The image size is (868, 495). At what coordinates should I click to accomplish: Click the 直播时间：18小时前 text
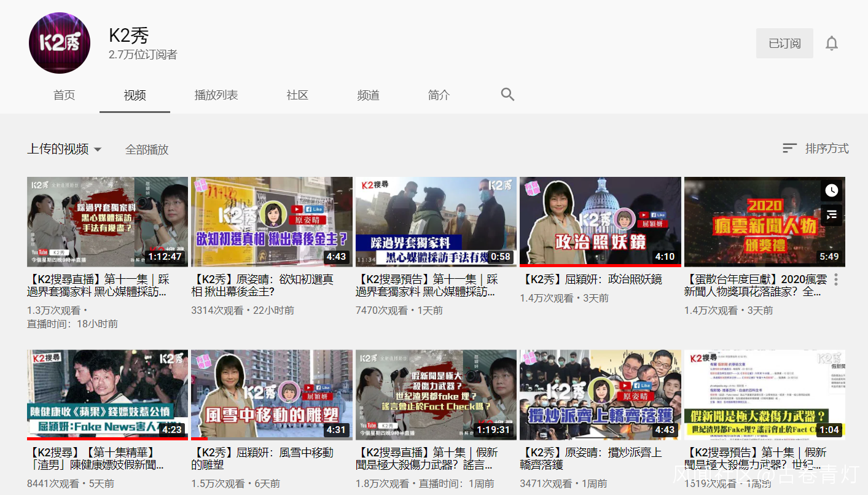click(x=72, y=323)
